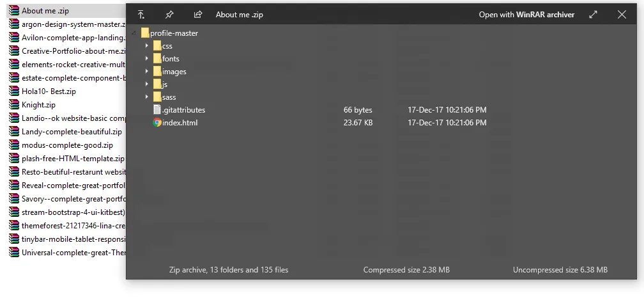Select the index.html file name

coord(180,122)
